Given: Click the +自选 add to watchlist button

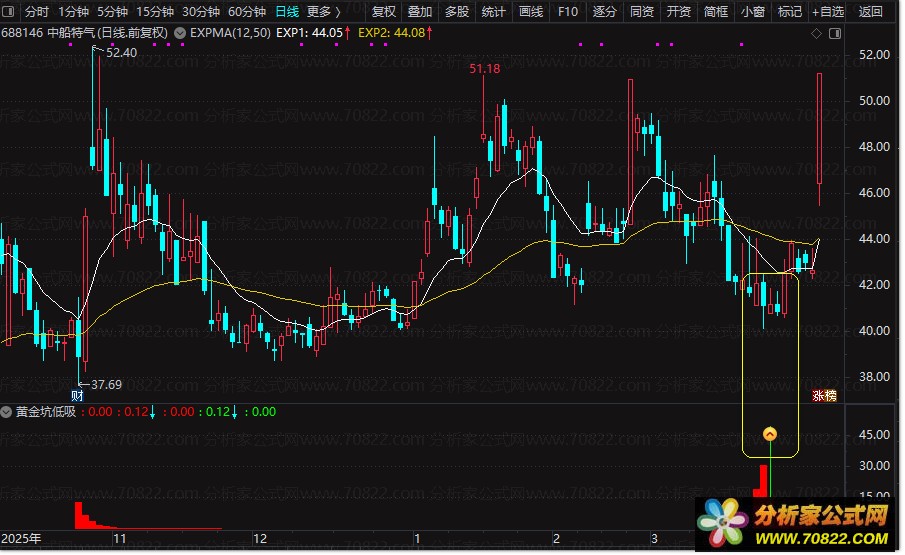Looking at the screenshot, I should [827, 12].
